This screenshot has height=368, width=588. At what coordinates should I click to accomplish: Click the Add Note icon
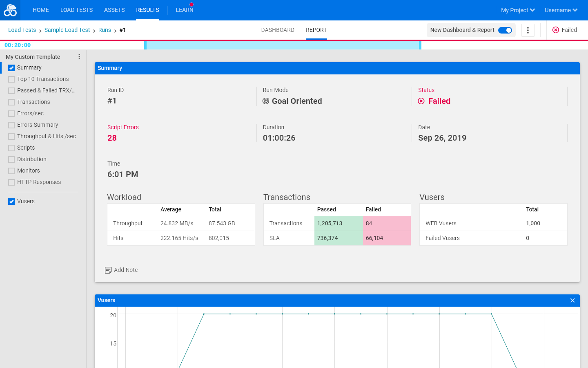[x=108, y=270]
